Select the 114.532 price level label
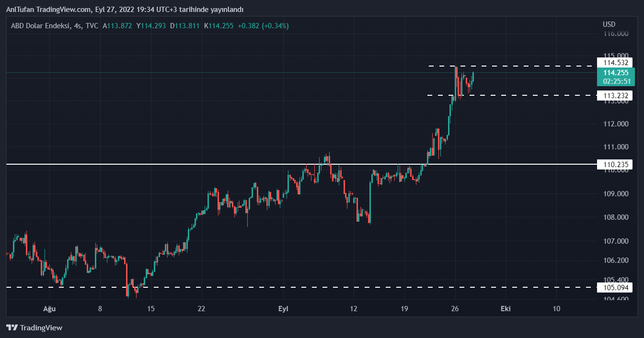 point(615,63)
